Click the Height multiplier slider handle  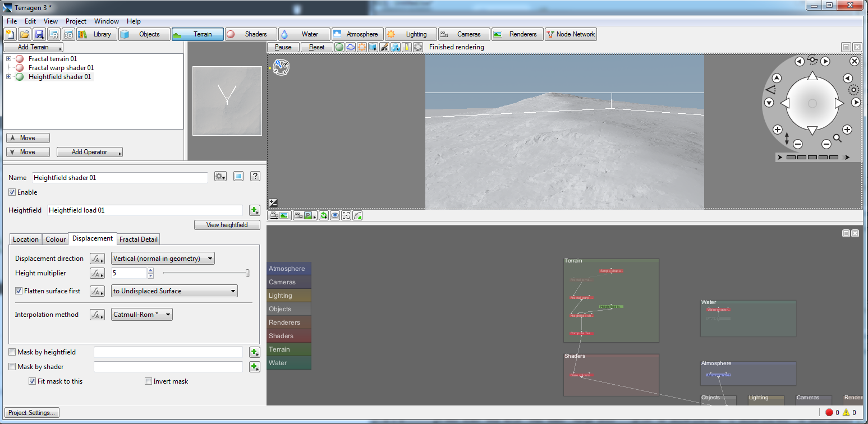(247, 273)
